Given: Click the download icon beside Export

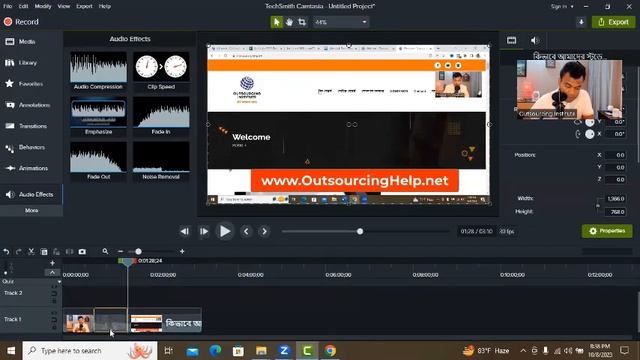Looking at the screenshot, I should pos(581,22).
